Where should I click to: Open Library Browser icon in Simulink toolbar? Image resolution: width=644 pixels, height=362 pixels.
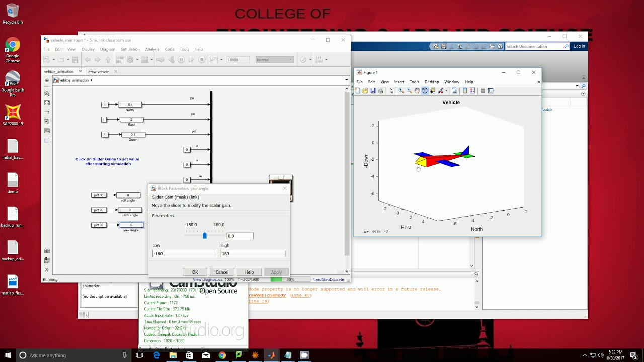(120, 59)
